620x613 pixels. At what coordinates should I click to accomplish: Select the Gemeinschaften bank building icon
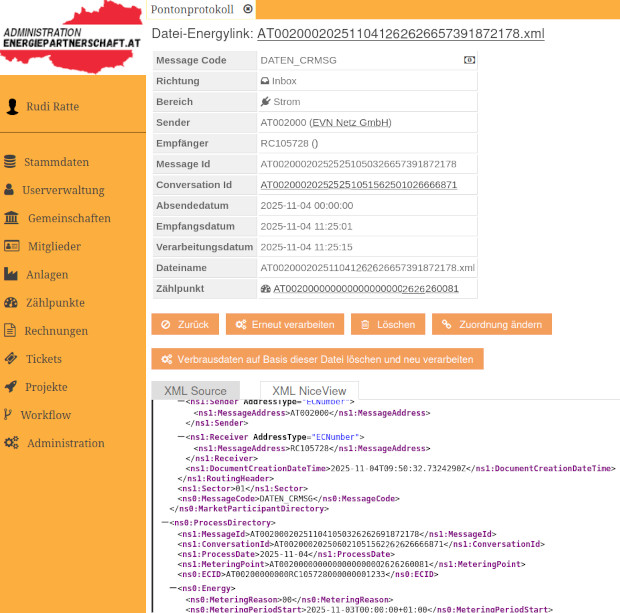pos(11,218)
